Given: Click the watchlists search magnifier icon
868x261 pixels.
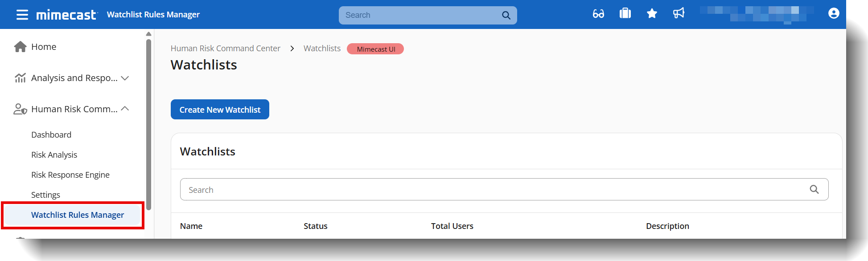Looking at the screenshot, I should point(814,189).
